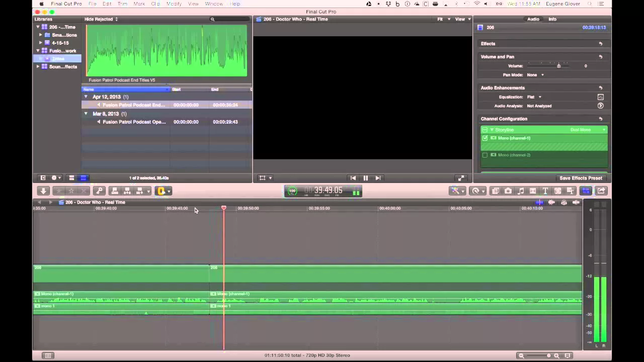Toggle the Storyline channel checkbox
Screen dimensions: 644x362
click(485, 130)
